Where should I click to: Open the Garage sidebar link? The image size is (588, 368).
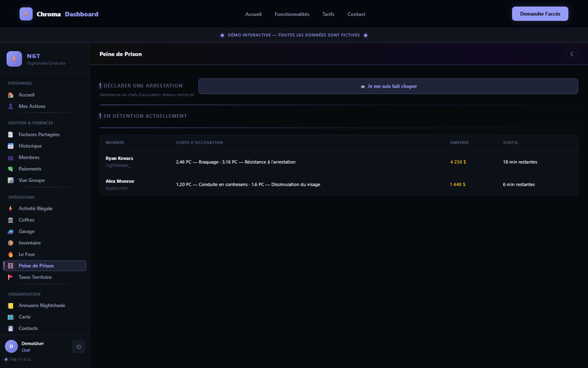[x=45, y=231]
